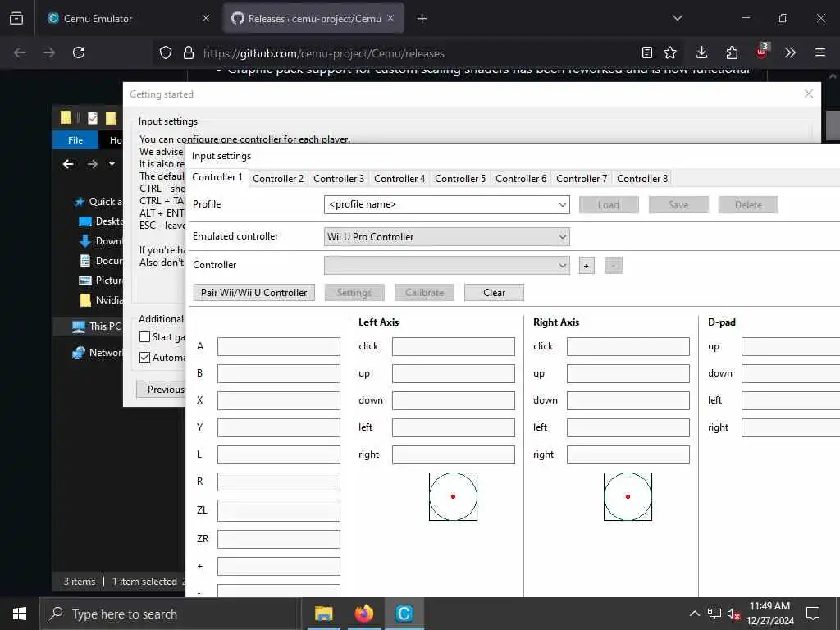Click the site padlock icon
The width and height of the screenshot is (840, 630).
(188, 53)
